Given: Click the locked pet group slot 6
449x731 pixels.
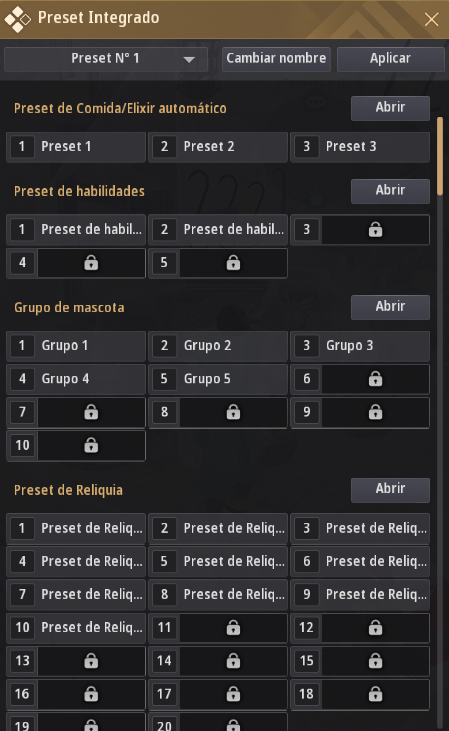Looking at the screenshot, I should [360, 379].
